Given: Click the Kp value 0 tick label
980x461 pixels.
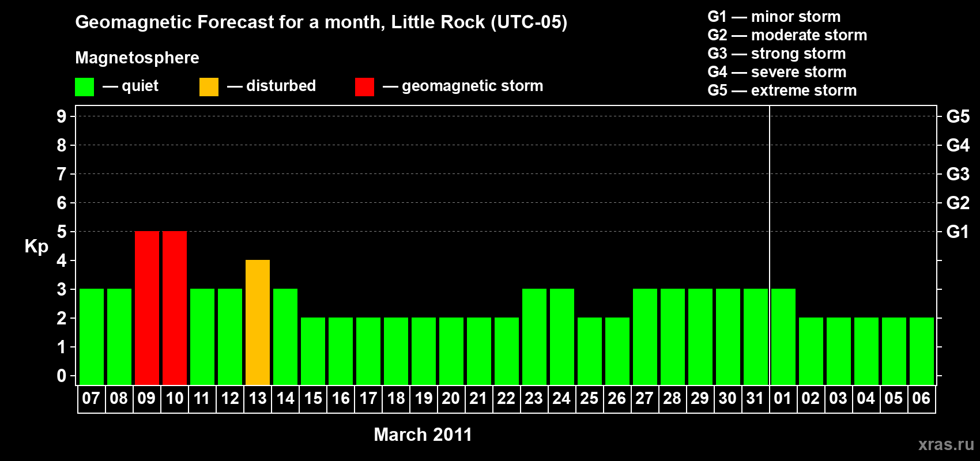Looking at the screenshot, I should tap(62, 376).
